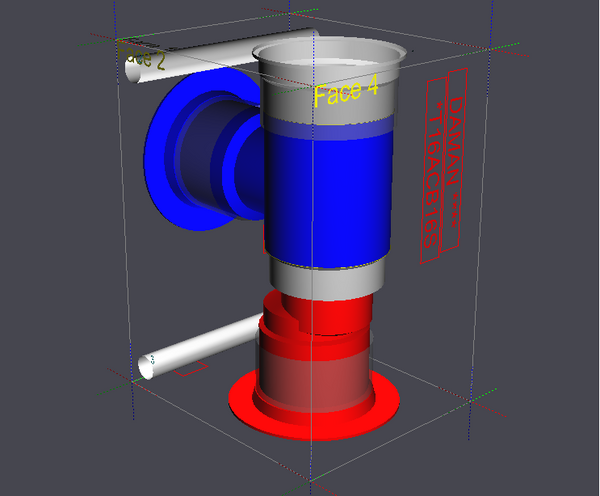Click the small red rectangle outline near lower pipe
Image resolution: width=600 pixels, height=496 pixels.
click(190, 369)
